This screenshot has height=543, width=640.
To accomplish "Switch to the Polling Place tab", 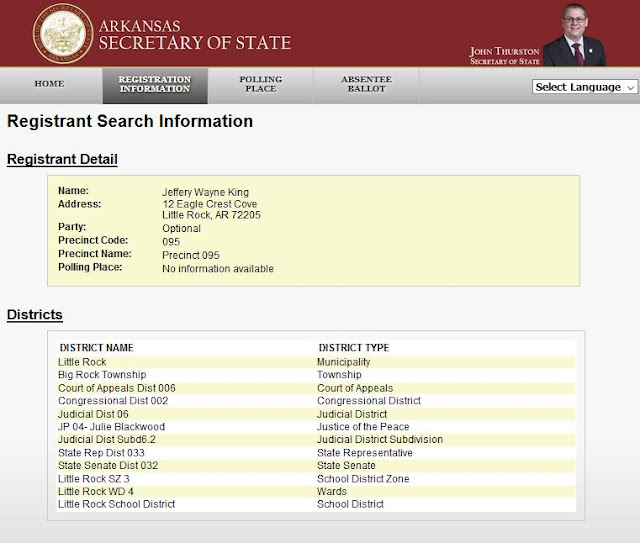I will [x=260, y=84].
